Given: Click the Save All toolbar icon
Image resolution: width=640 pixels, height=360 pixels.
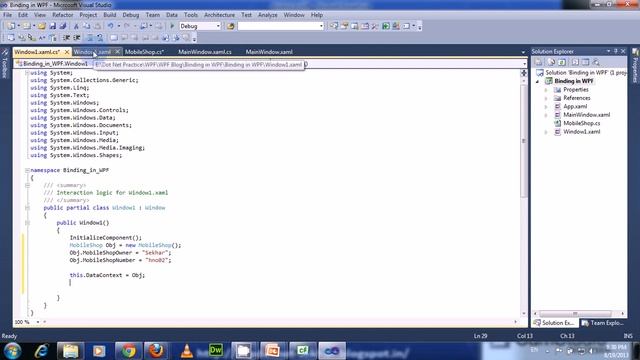Looking at the screenshot, I should [62, 26].
